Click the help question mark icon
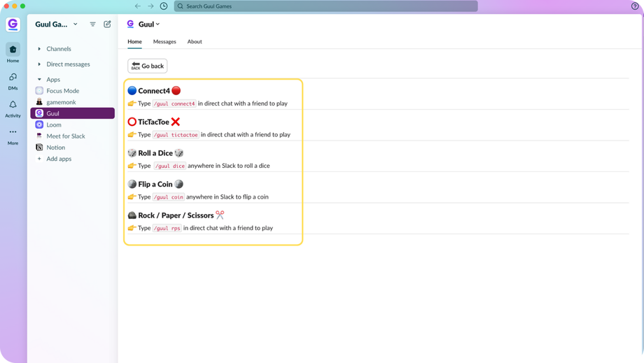Viewport: 644px width, 363px height. coord(636,6)
